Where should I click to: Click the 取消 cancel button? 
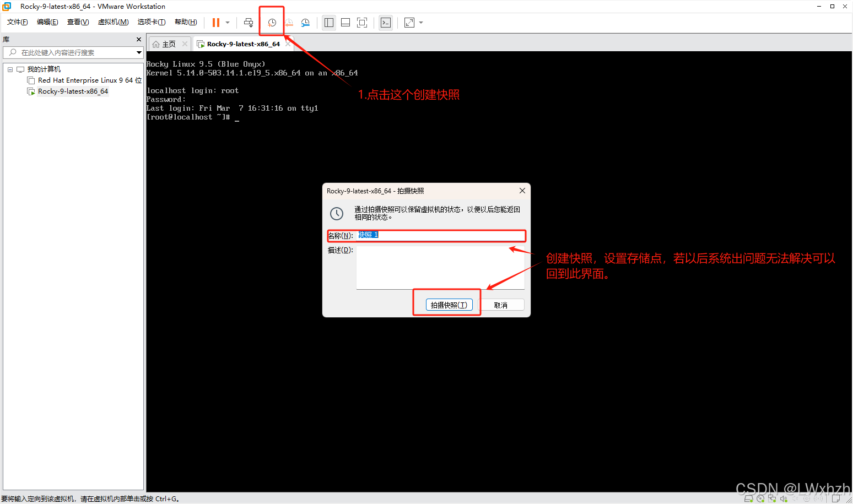(501, 305)
